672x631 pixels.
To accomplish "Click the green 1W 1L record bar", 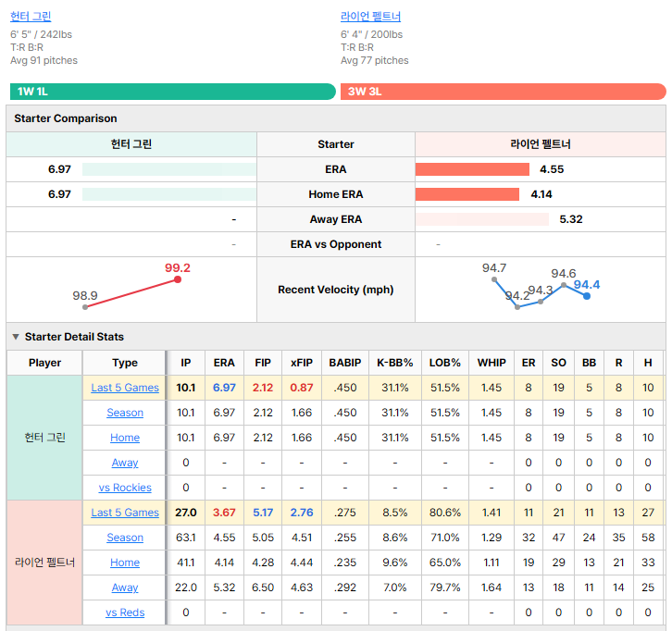I will tap(173, 92).
